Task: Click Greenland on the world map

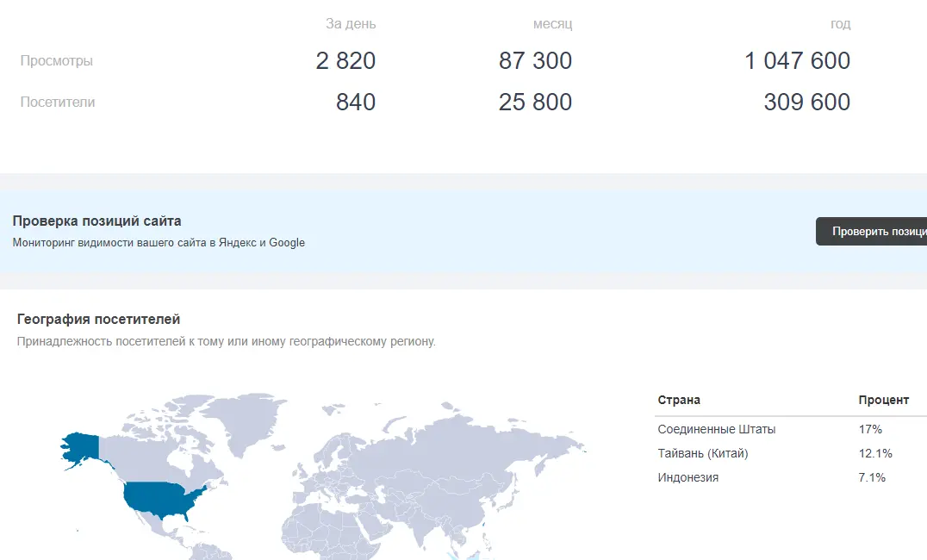Action: click(244, 423)
